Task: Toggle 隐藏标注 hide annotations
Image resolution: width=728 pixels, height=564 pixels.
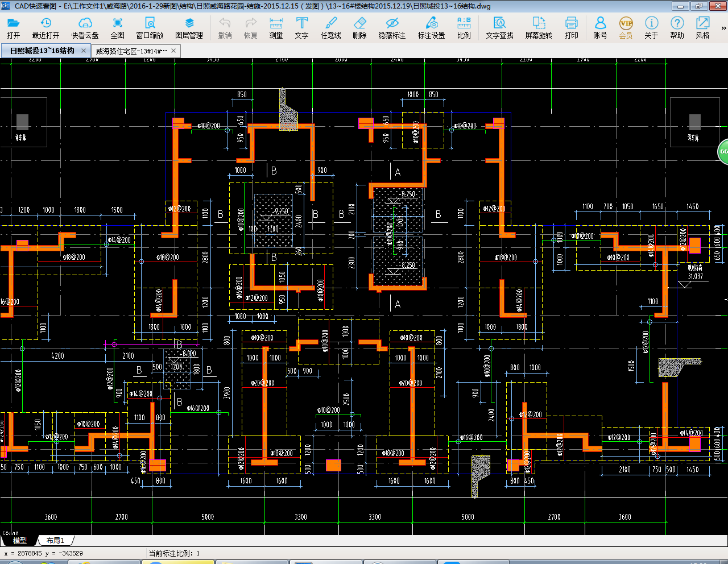Action: [392, 28]
